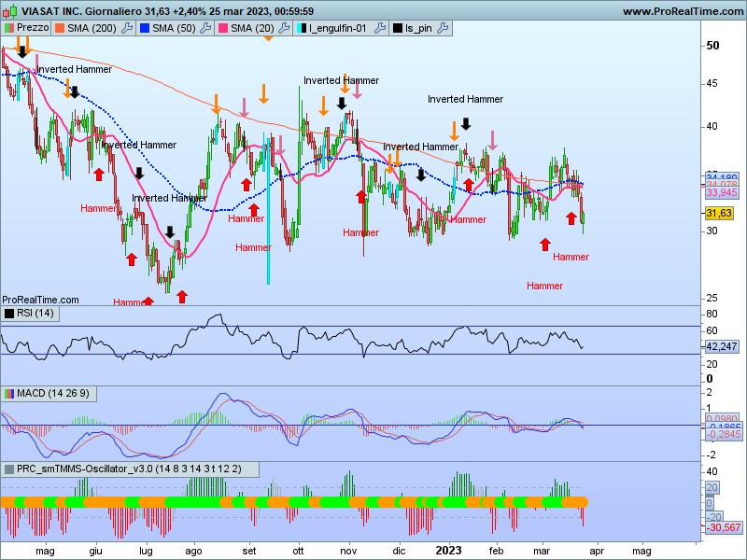The width and height of the screenshot is (747, 560).
Task: Select the SMA (200) indicator label
Action: point(92,28)
